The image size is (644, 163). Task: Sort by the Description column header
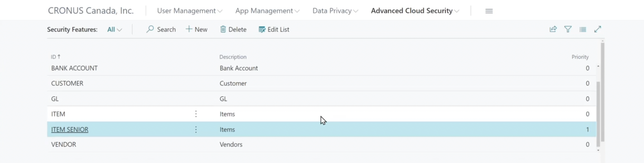pyautogui.click(x=233, y=57)
